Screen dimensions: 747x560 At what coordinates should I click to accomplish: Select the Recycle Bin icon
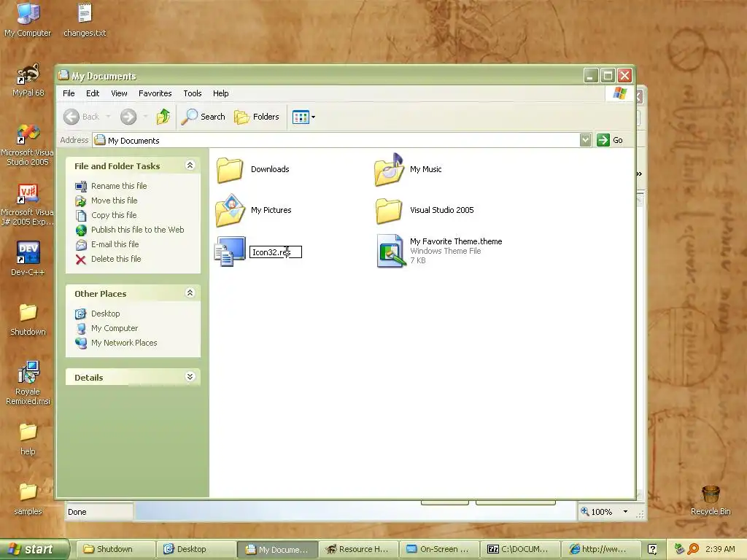711,500
